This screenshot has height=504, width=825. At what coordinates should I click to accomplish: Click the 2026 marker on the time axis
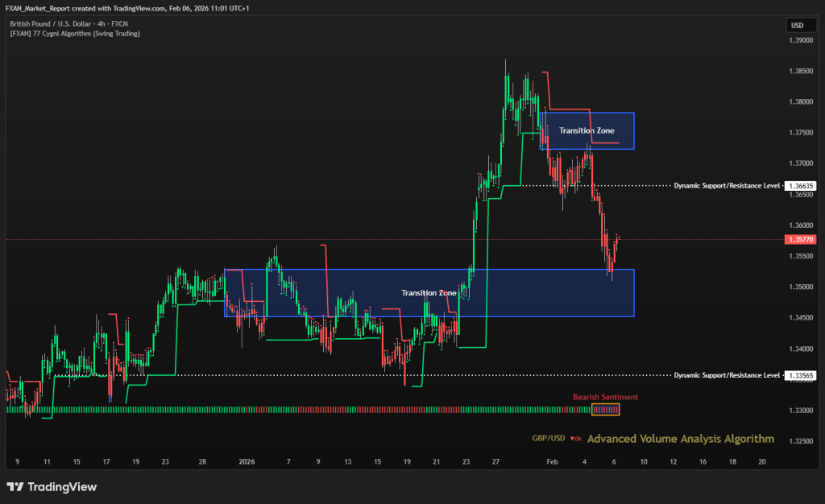247,462
